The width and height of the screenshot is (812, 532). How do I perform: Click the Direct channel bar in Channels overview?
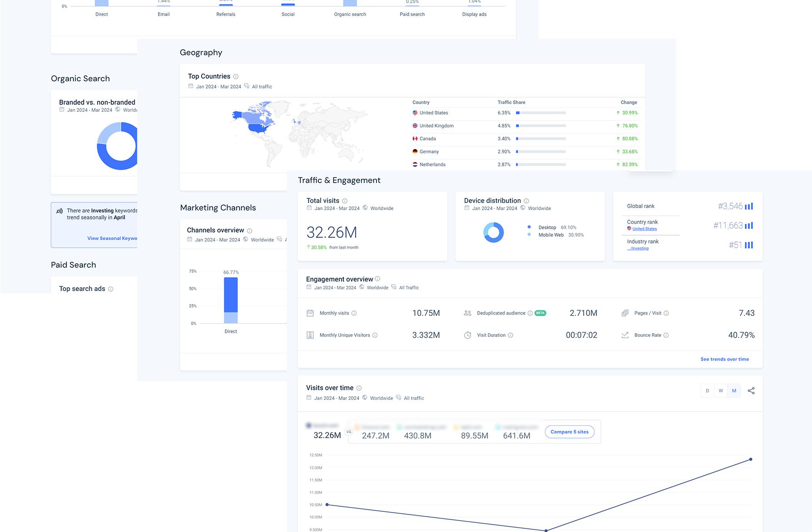pyautogui.click(x=231, y=300)
